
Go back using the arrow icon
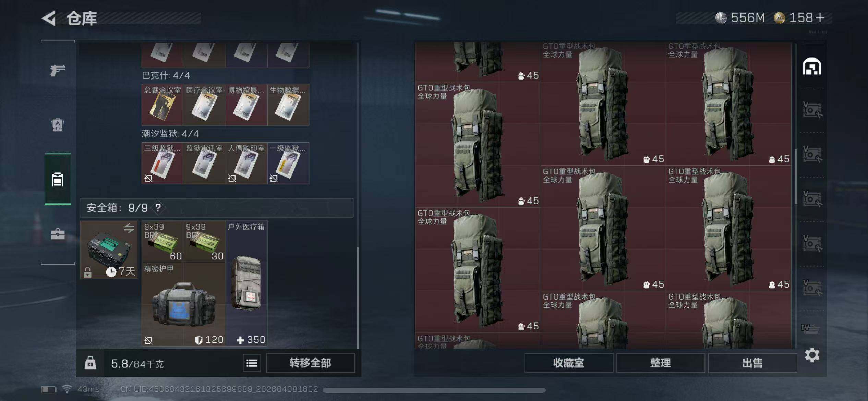point(49,18)
